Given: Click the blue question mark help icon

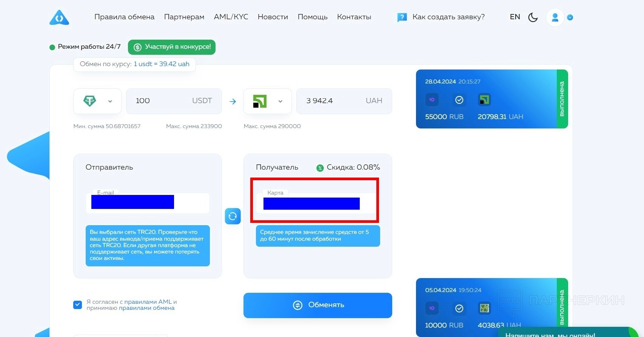Looking at the screenshot, I should 402,17.
